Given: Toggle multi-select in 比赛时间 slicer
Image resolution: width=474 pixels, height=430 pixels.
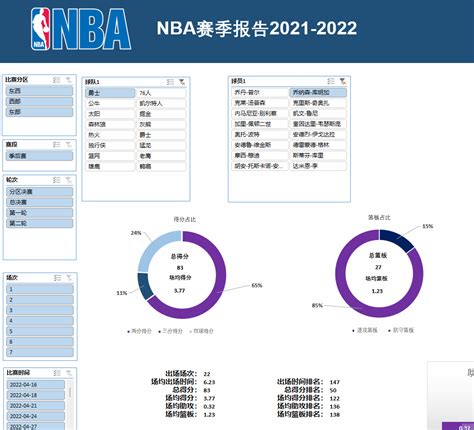Looking at the screenshot, I should click(x=57, y=373).
